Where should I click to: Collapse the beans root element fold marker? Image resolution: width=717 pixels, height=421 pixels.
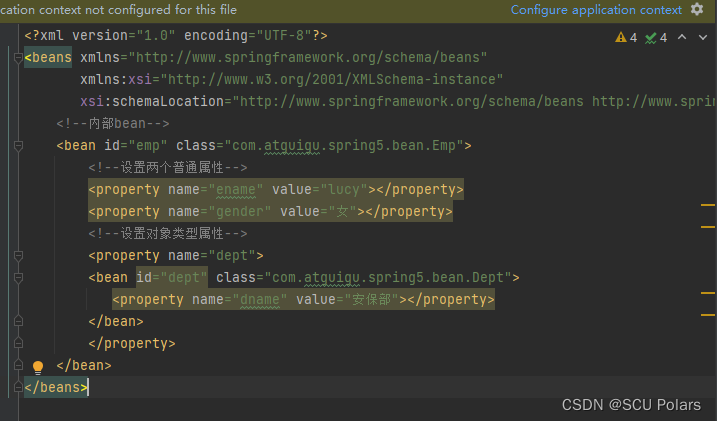pos(18,58)
